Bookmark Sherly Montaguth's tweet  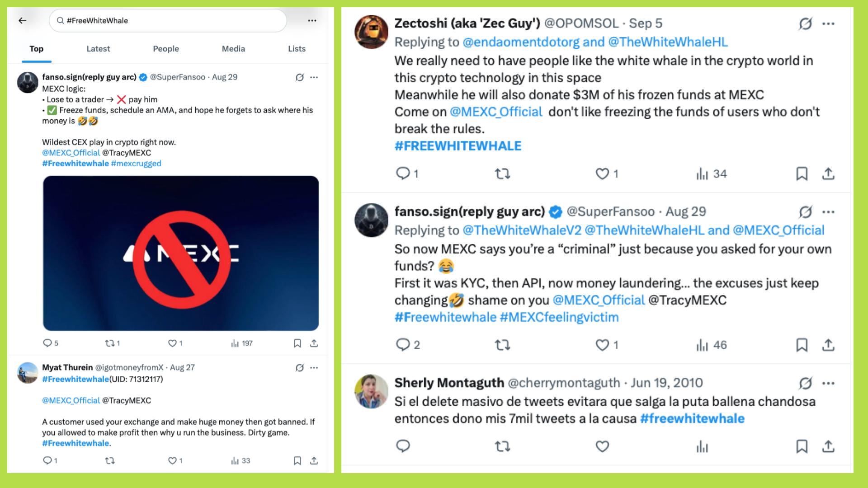pyautogui.click(x=802, y=446)
